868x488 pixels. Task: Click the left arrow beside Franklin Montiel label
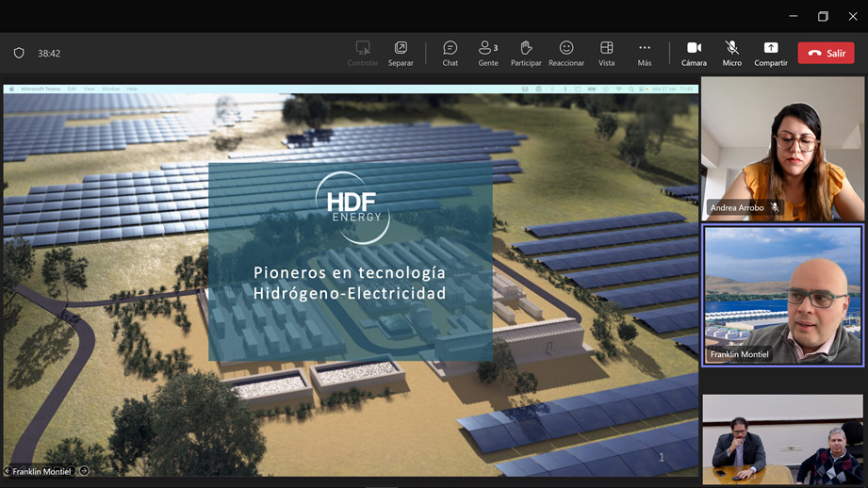pos(8,471)
